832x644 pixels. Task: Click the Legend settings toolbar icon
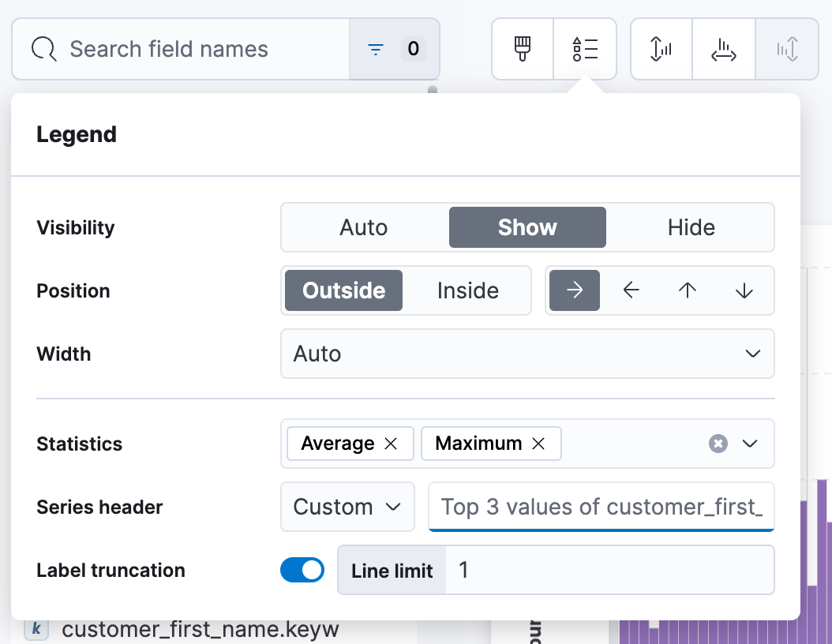coord(585,48)
